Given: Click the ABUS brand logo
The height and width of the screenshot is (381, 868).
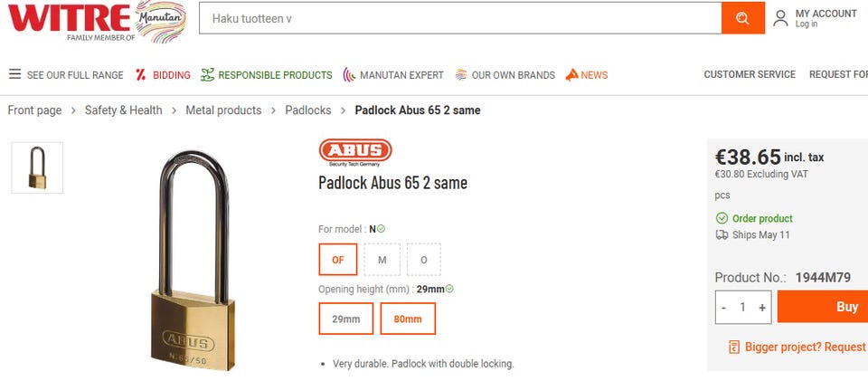Looking at the screenshot, I should click(355, 152).
